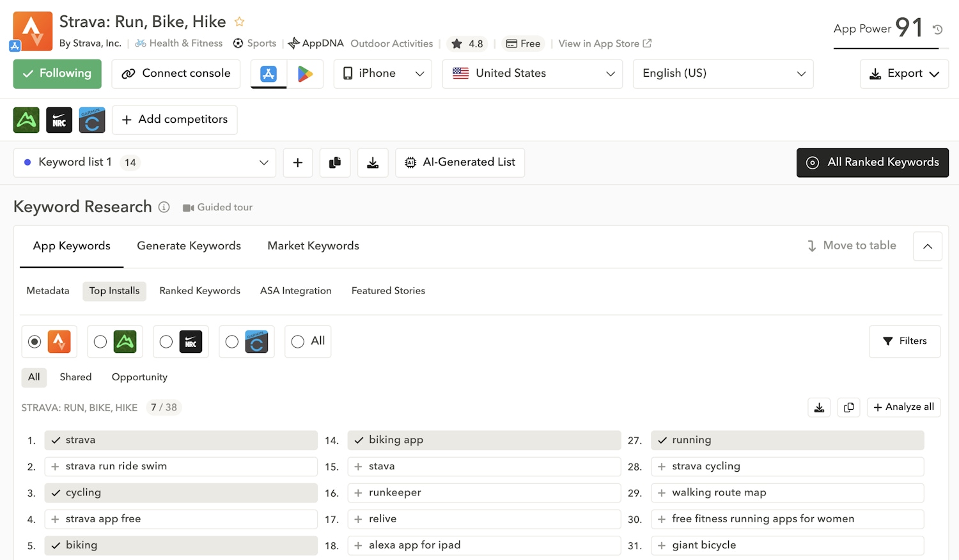The image size is (959, 560).
Task: Collapse the Keyword Research panel with chevron
Action: (927, 246)
